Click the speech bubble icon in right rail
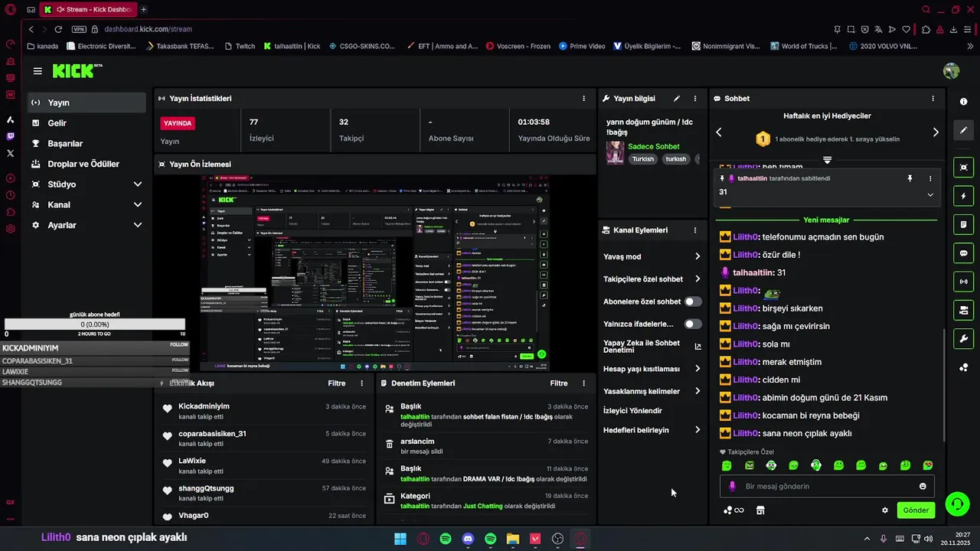 [x=963, y=253]
